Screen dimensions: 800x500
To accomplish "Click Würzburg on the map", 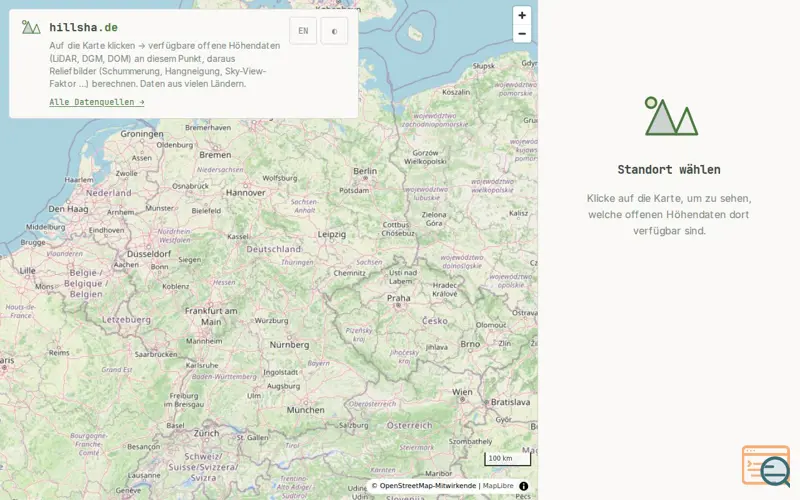I will click(x=271, y=320).
